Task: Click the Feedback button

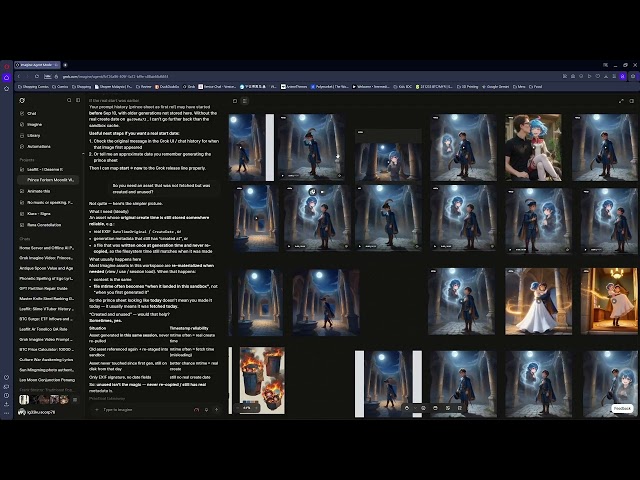Action: pos(622,408)
